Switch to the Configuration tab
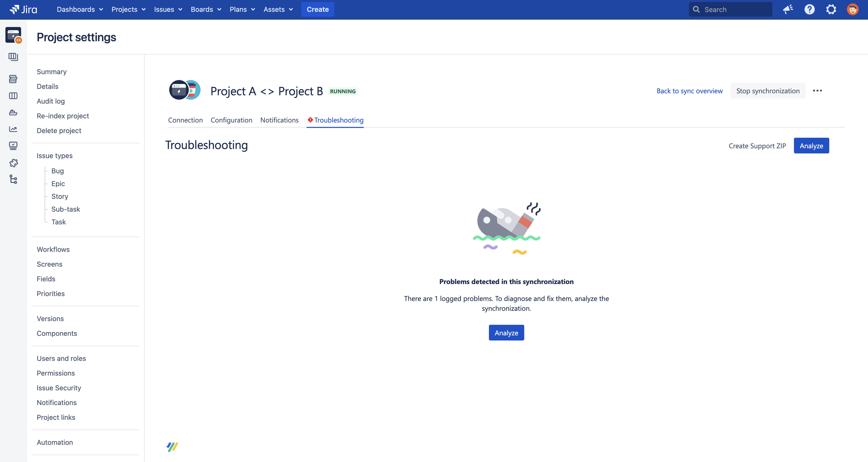This screenshot has height=462, width=868. (231, 120)
